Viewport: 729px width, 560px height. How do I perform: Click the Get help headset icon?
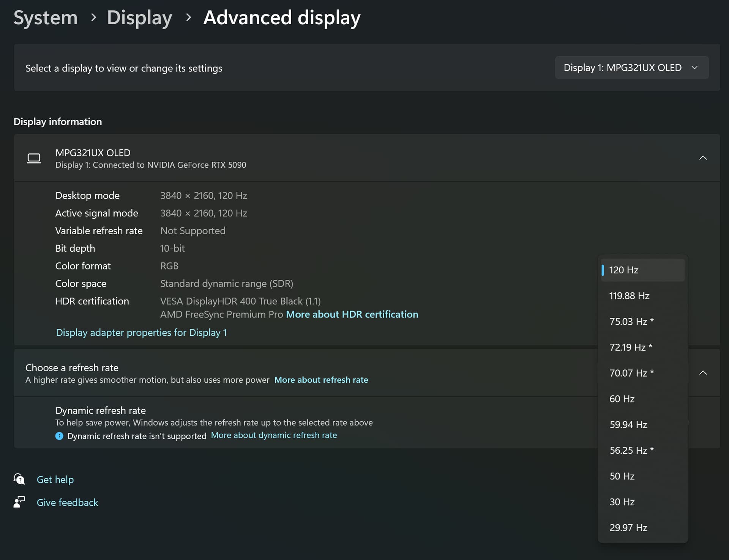pyautogui.click(x=19, y=479)
